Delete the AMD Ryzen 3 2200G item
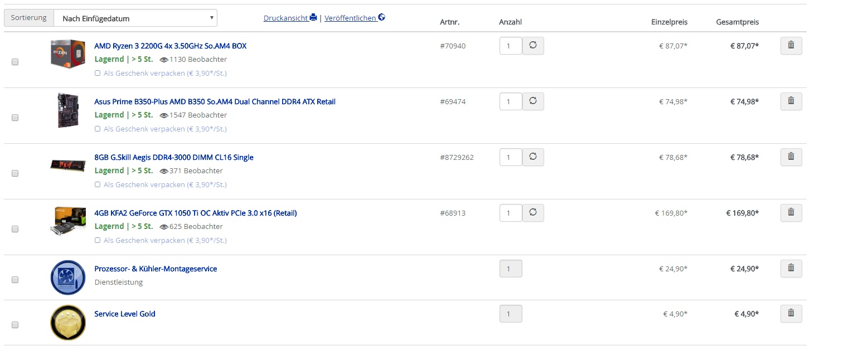This screenshot has width=868, height=361. (x=791, y=46)
